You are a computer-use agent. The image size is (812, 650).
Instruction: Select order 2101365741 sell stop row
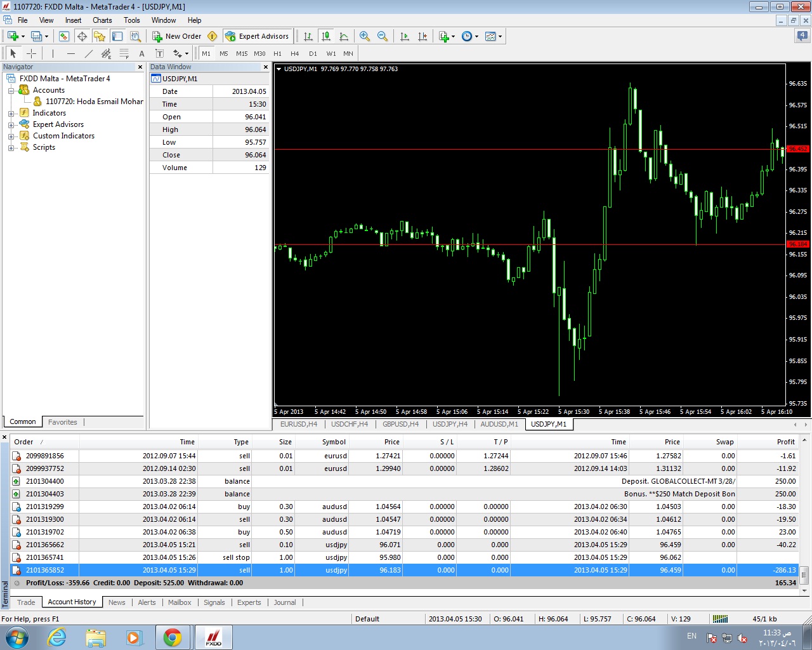(x=405, y=557)
